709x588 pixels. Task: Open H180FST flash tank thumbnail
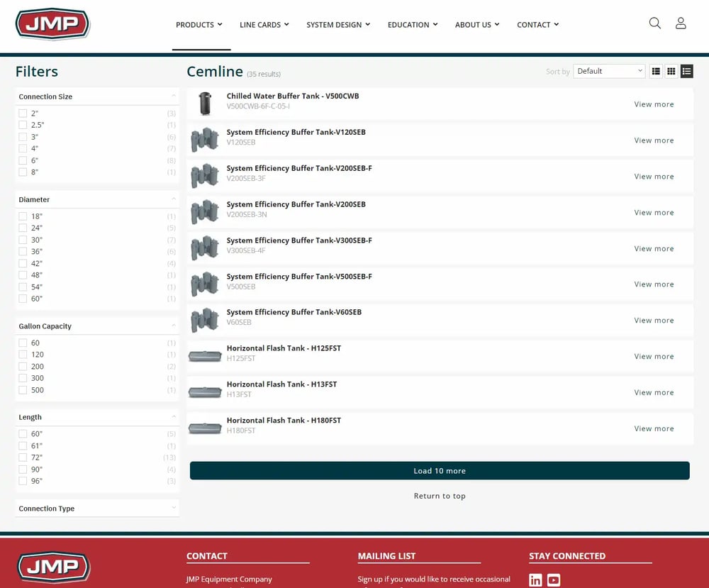tap(205, 428)
